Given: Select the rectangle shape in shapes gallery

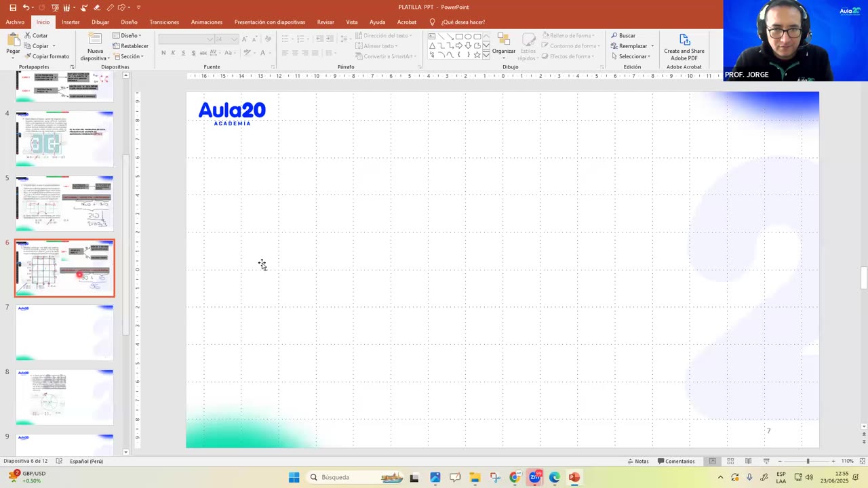Looking at the screenshot, I should (459, 37).
